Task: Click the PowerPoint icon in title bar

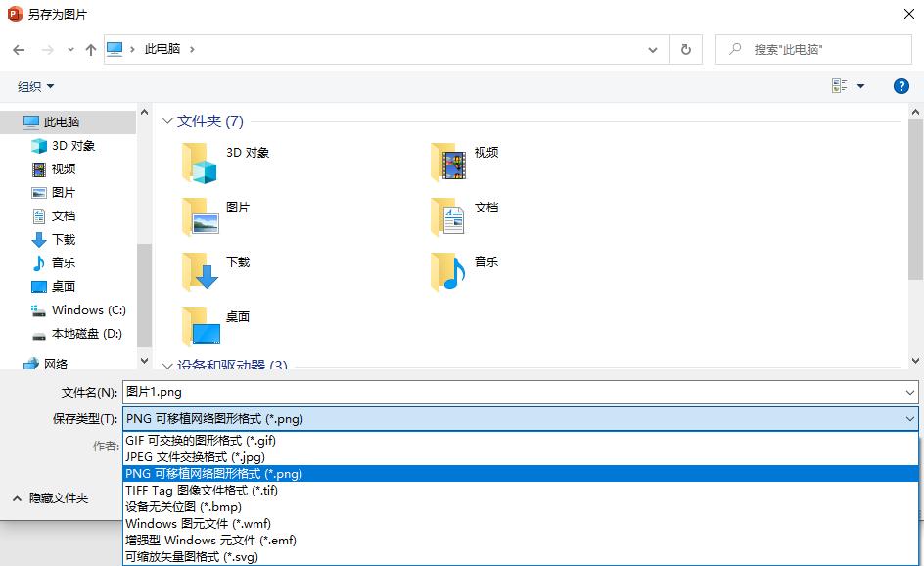Action: 15,14
